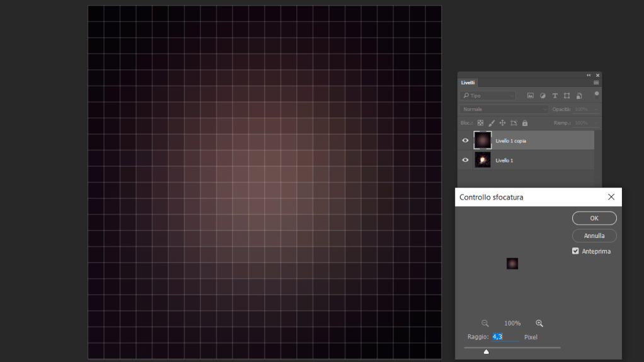Click the smart object filter icon

579,96
